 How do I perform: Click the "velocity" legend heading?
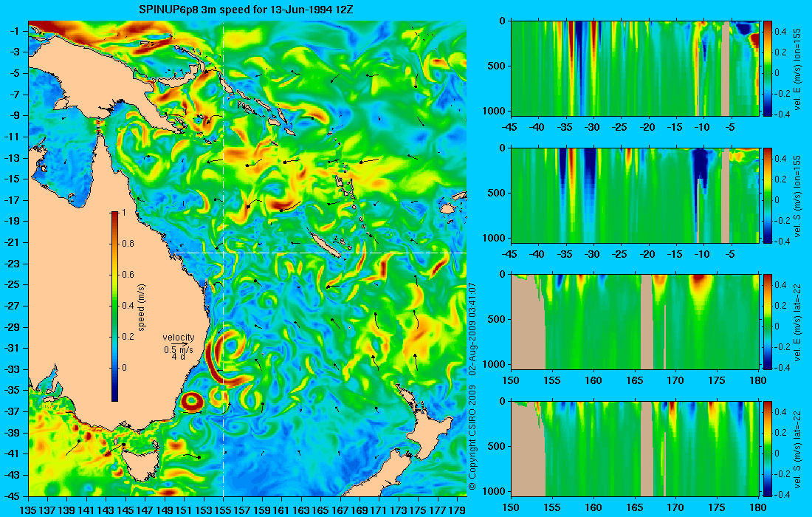[x=179, y=338]
